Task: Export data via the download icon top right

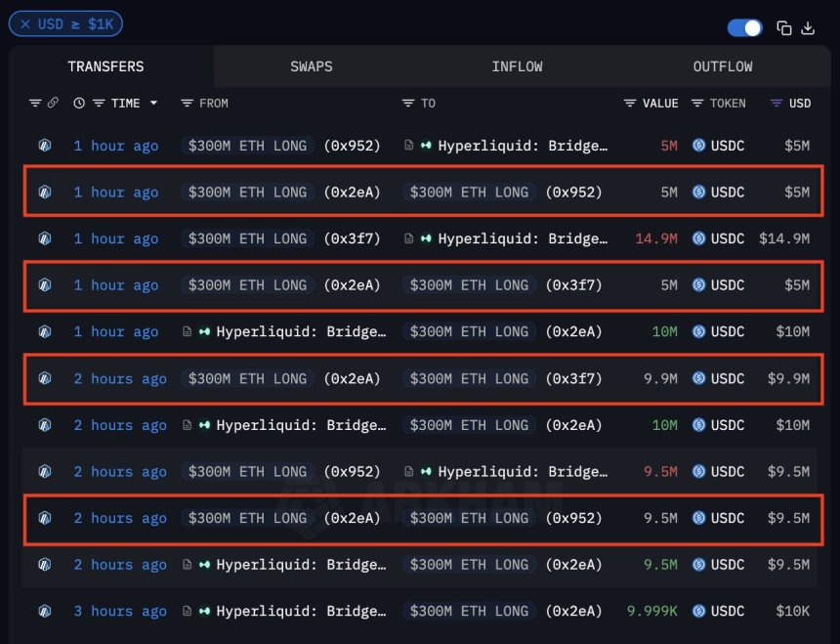Action: (807, 28)
